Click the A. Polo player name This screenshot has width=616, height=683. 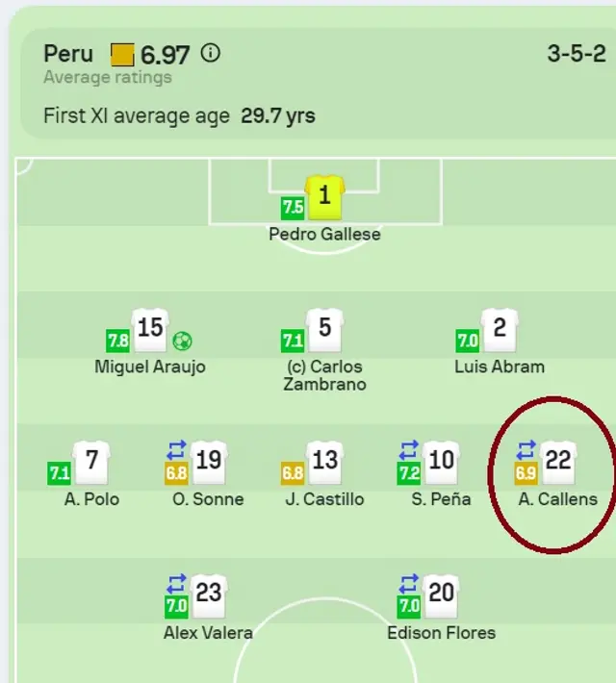[91, 499]
